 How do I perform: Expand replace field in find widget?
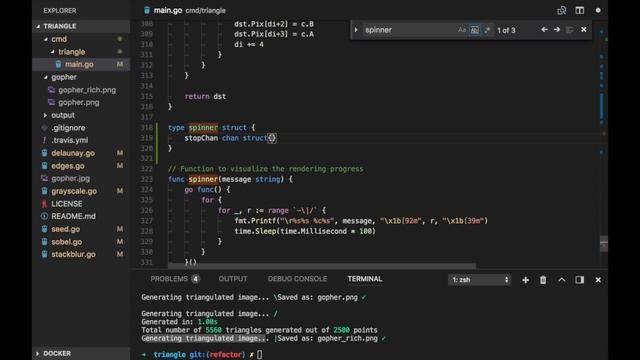(x=356, y=30)
